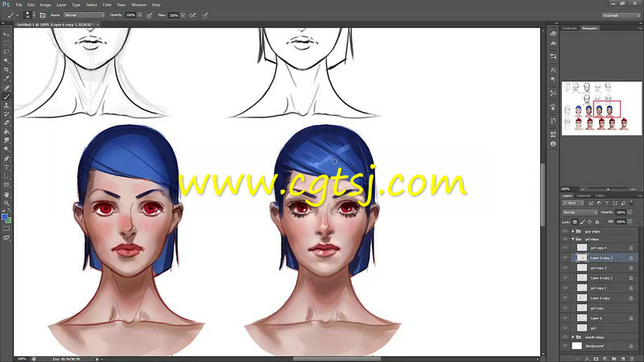Select the History Brush tool
Viewport: 644px width, 362px height.
click(x=6, y=113)
